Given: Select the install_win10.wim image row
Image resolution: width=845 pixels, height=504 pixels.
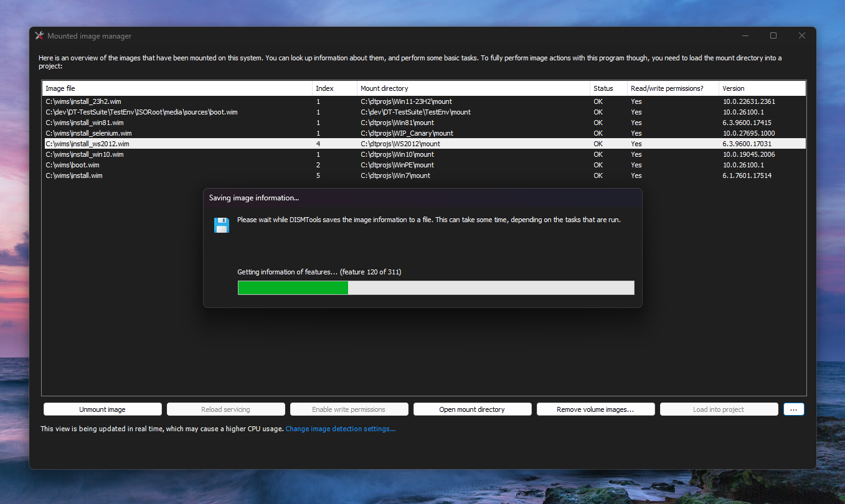Looking at the screenshot, I should click(424, 154).
